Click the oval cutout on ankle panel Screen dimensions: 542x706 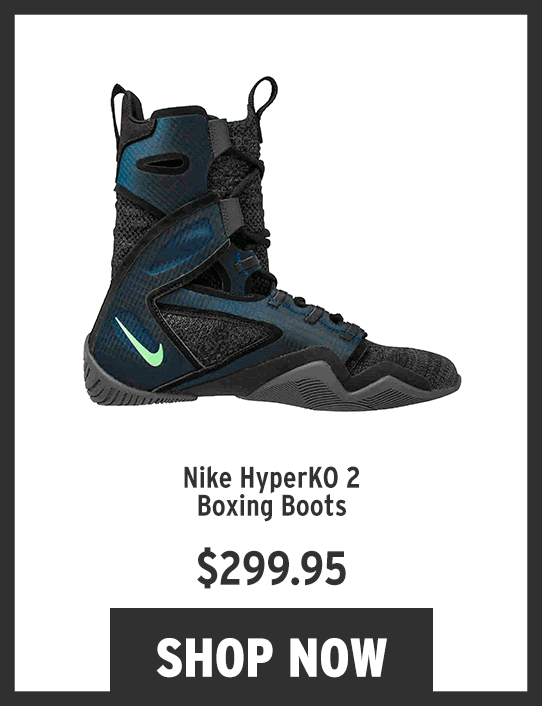pyautogui.click(x=162, y=164)
